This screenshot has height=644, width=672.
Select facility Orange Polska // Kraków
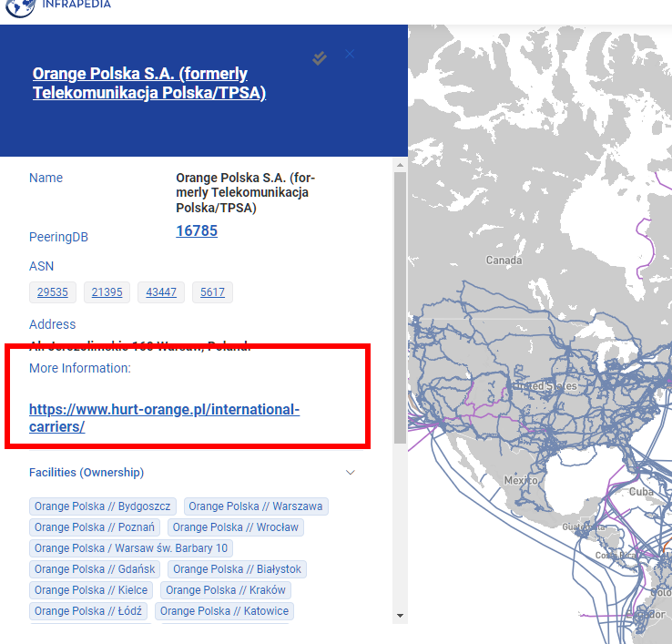tap(226, 590)
